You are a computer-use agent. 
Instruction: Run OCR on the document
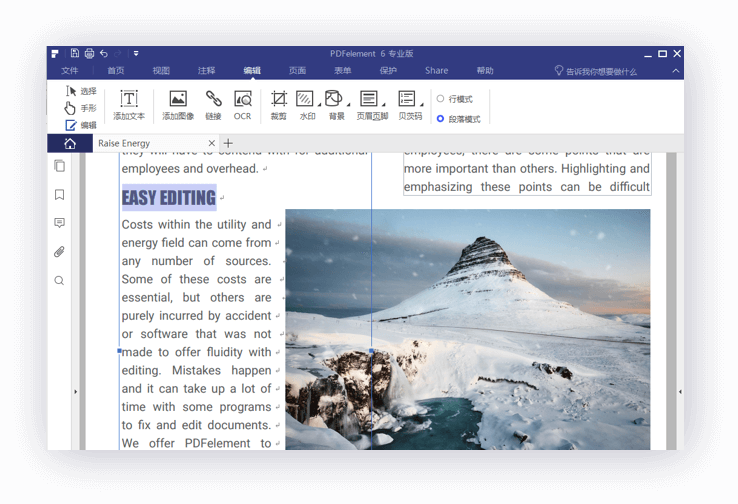point(243,105)
